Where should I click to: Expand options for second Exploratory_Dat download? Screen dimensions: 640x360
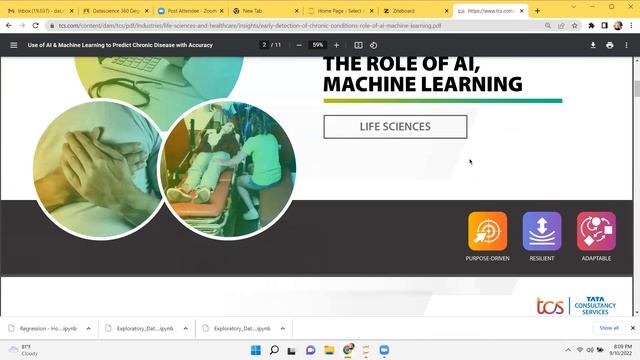283,328
